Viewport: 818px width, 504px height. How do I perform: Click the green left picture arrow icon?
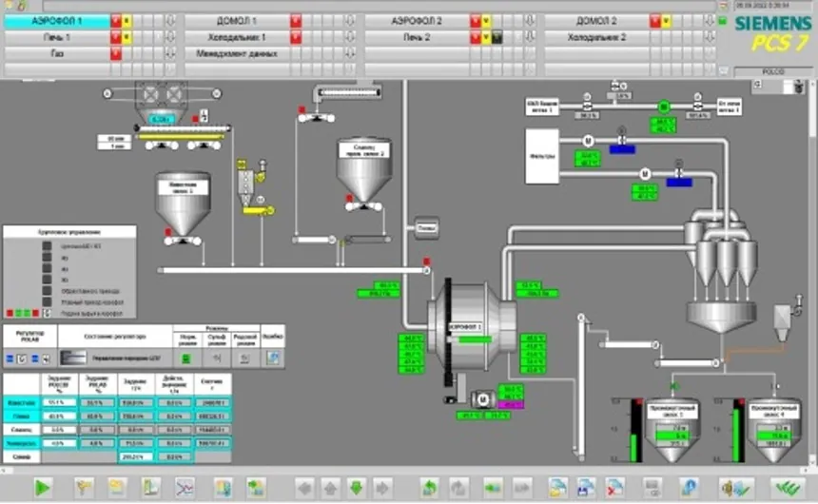pyautogui.click(x=493, y=489)
